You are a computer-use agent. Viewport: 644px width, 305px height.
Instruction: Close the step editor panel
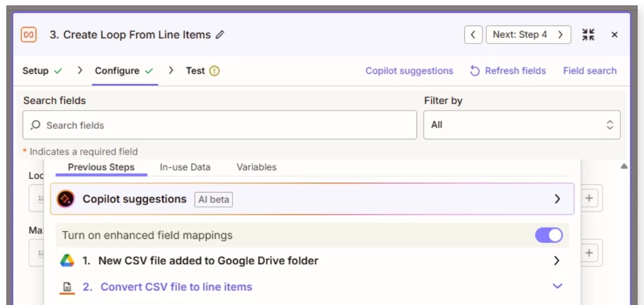pyautogui.click(x=615, y=35)
